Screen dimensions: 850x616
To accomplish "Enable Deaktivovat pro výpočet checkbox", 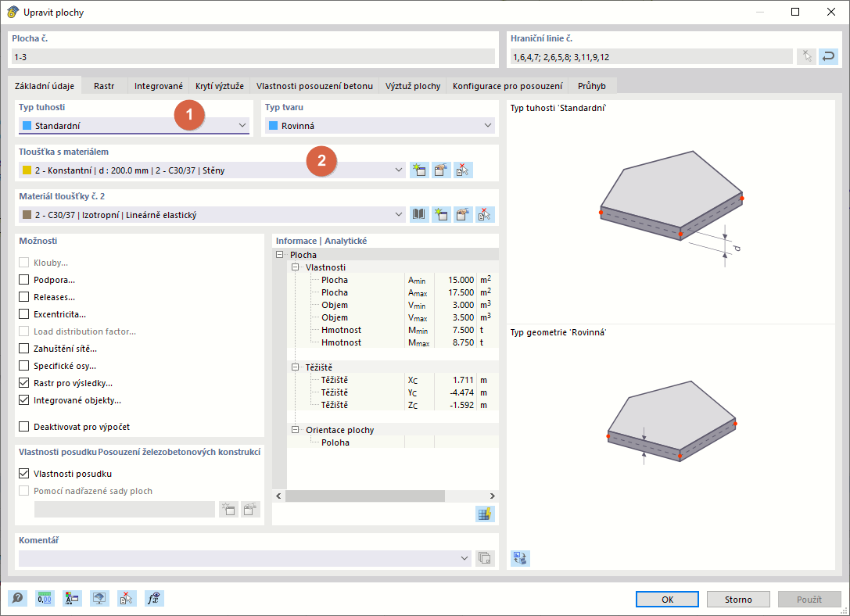I will click(x=24, y=426).
